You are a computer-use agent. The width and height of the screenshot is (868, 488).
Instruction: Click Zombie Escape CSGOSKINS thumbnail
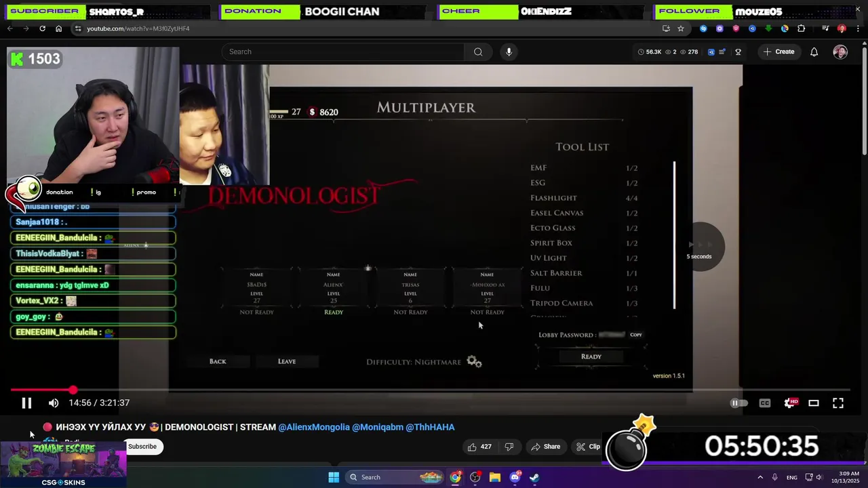[x=63, y=465]
